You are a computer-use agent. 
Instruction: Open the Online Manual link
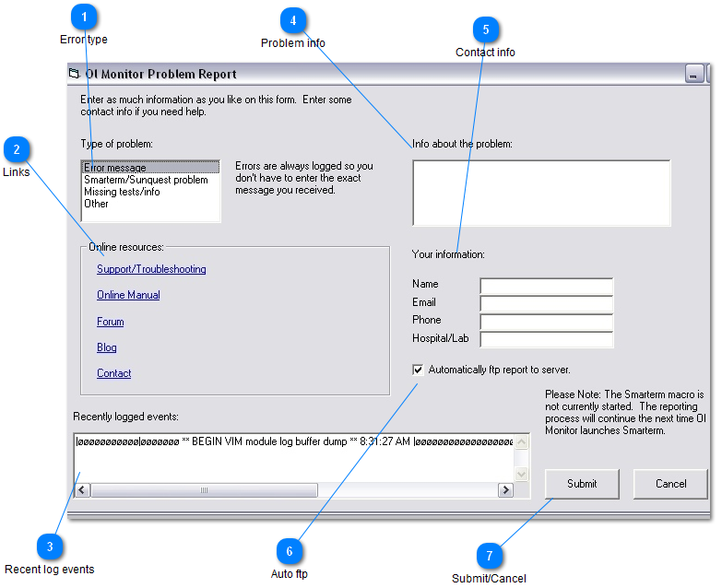tap(128, 295)
